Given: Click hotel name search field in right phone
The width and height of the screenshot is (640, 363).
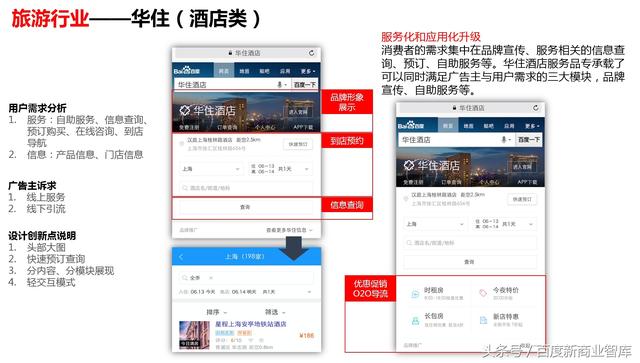Looking at the screenshot, I should tap(470, 243).
